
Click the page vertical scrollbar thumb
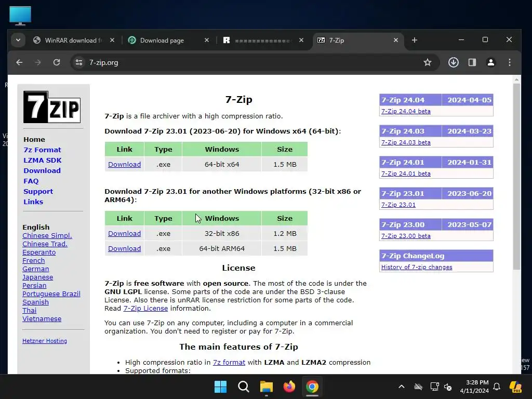(x=516, y=177)
